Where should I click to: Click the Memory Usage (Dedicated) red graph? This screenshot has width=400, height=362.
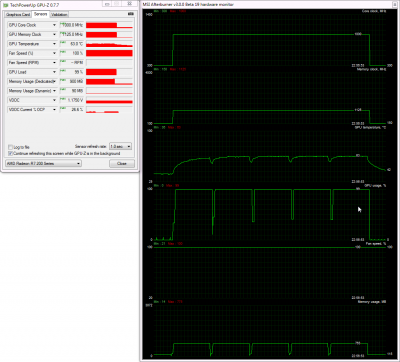point(109,81)
